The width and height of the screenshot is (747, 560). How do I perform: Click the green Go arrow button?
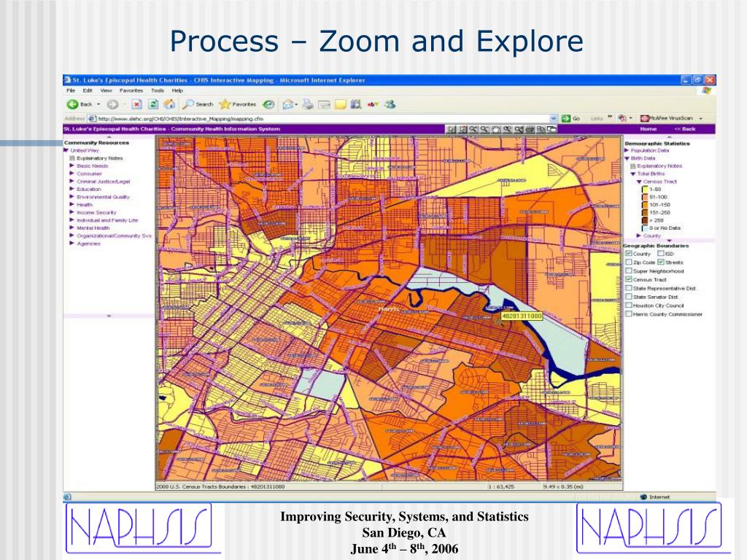click(x=566, y=118)
